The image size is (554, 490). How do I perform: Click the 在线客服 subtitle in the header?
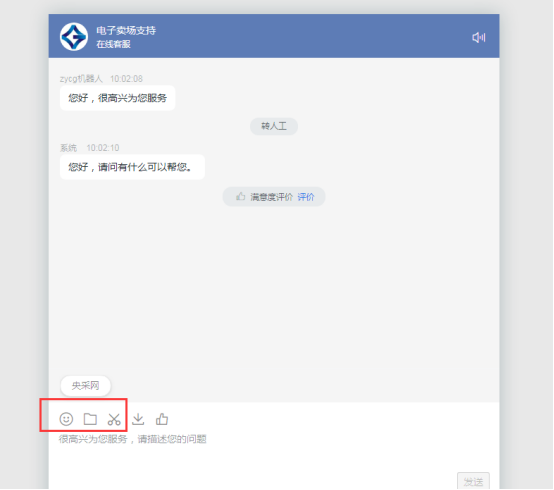(x=113, y=44)
